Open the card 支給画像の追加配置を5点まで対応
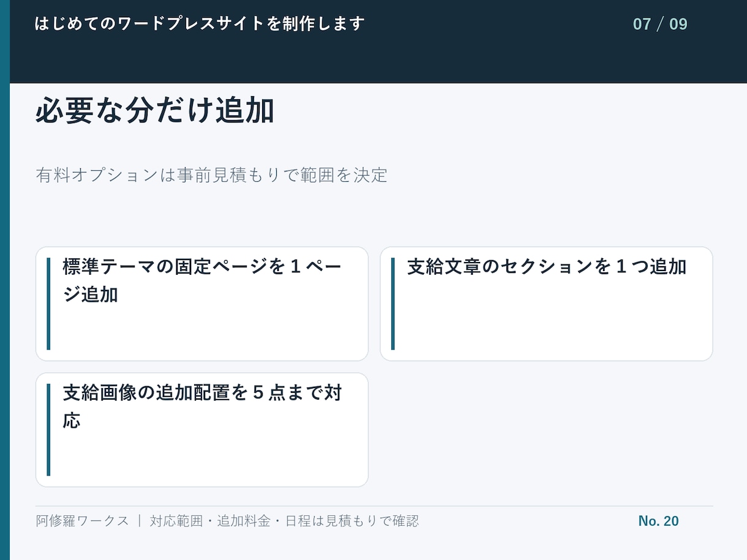747x560 pixels. pos(202,430)
